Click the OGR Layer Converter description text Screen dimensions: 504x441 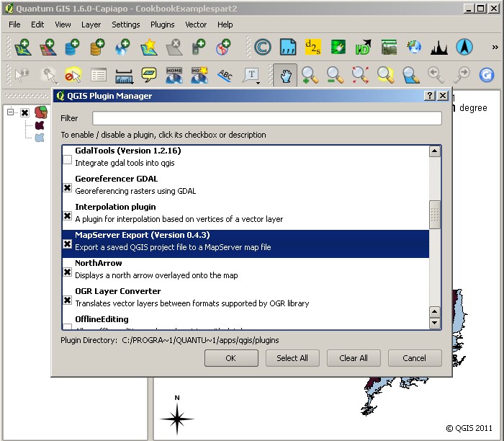[x=192, y=303]
